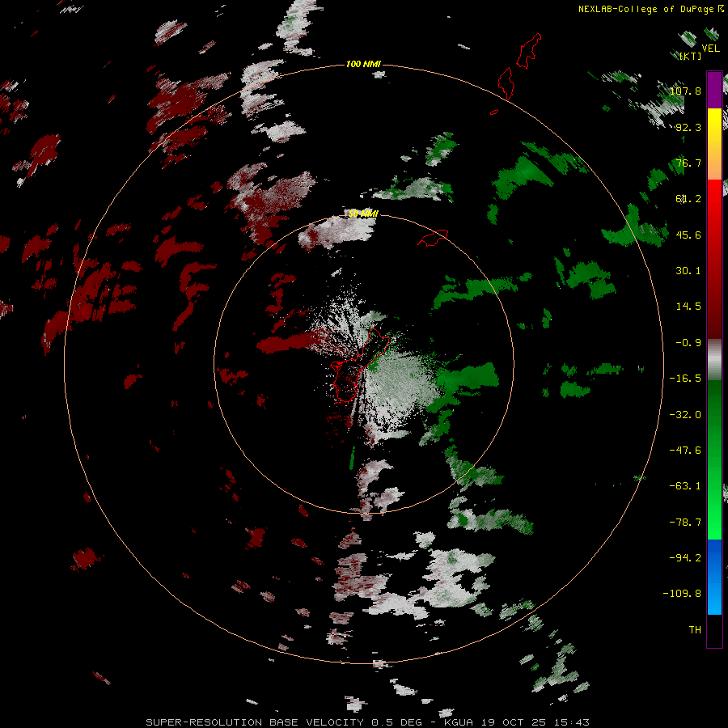
Task: Click the 100 NMI range ring label
Action: tap(363, 64)
